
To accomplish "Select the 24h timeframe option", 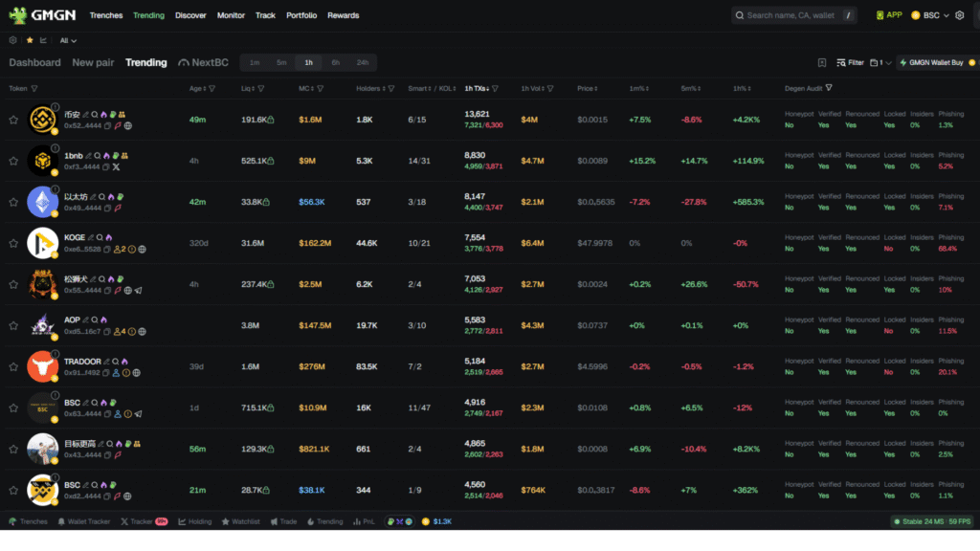I will point(363,61).
